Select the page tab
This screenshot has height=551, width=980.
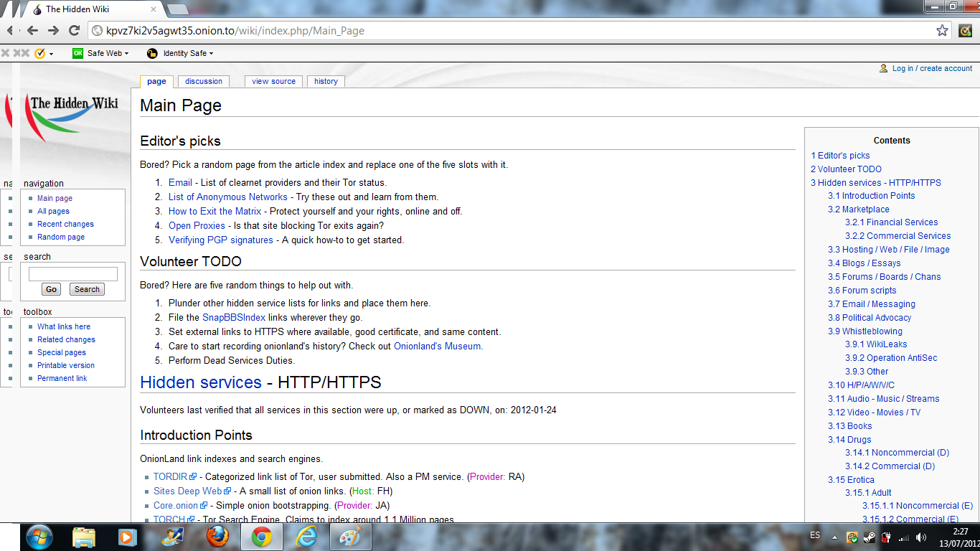(156, 81)
